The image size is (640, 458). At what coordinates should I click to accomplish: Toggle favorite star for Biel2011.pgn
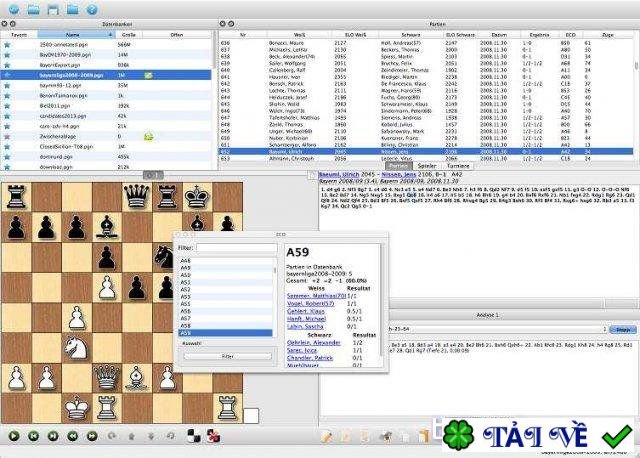pyautogui.click(x=7, y=106)
